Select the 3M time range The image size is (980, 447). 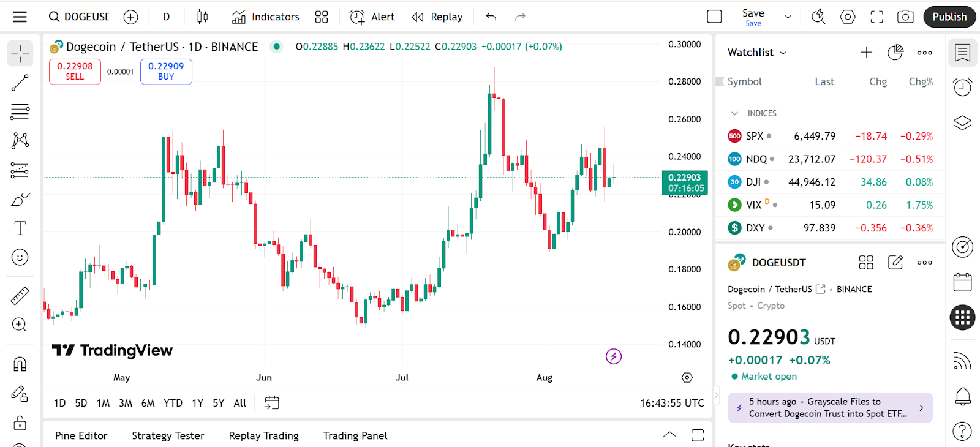click(125, 403)
